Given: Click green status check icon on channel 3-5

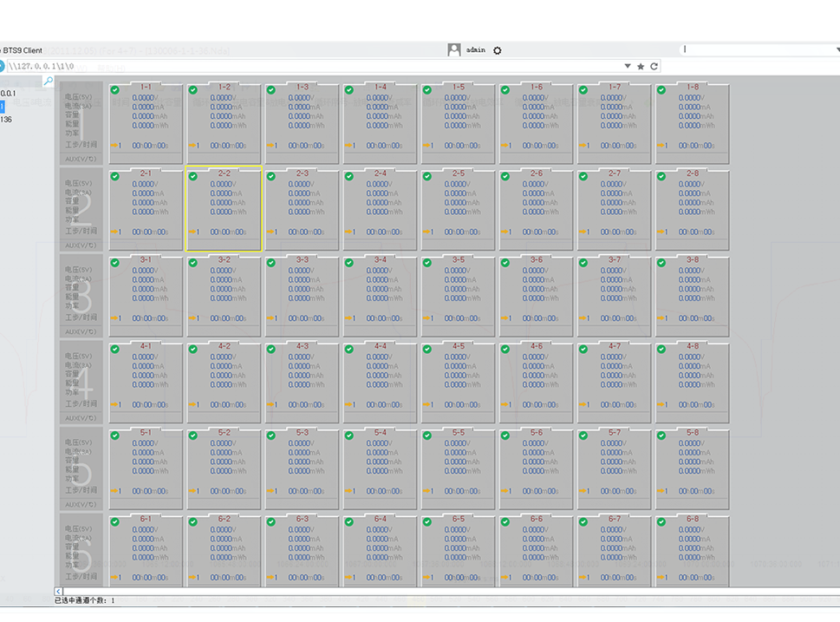Looking at the screenshot, I should (x=427, y=263).
